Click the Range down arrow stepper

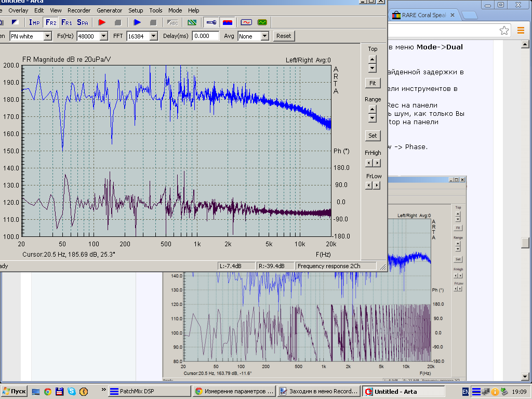point(373,118)
